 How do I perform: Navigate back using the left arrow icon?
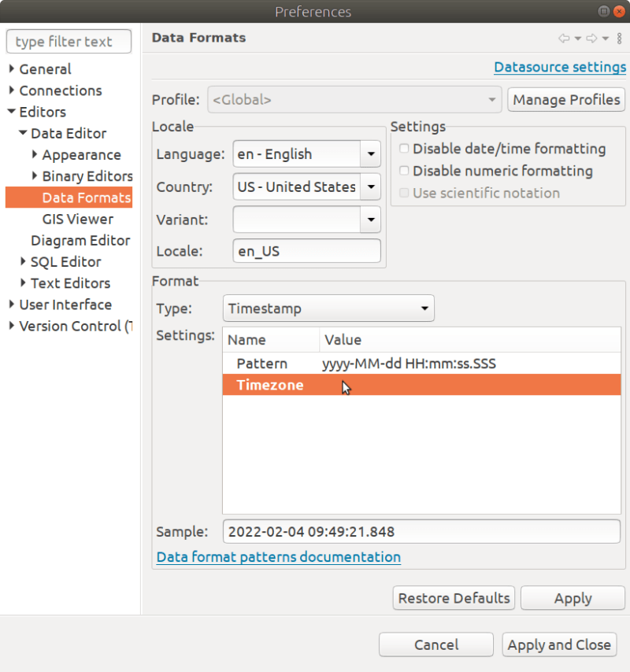(564, 38)
